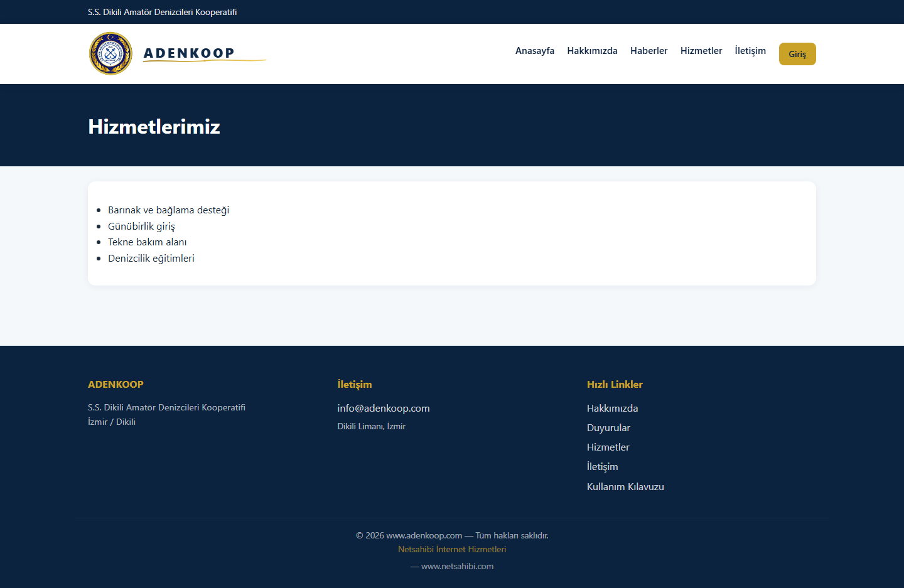The height and width of the screenshot is (588, 904).
Task: Open İletişim in the top navigation
Action: tap(750, 51)
